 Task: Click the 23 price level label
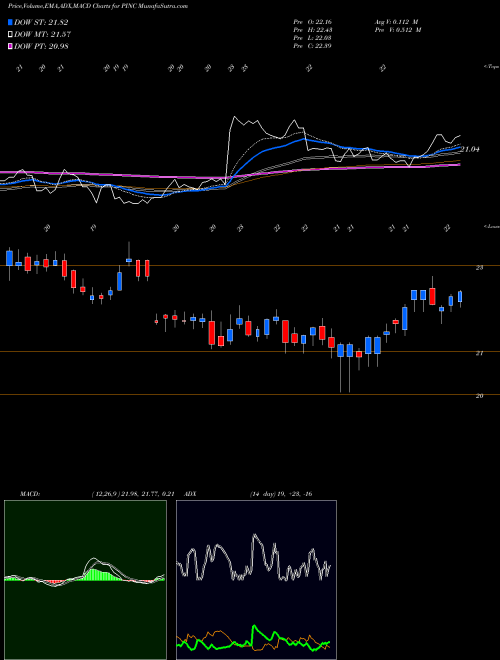(479, 268)
